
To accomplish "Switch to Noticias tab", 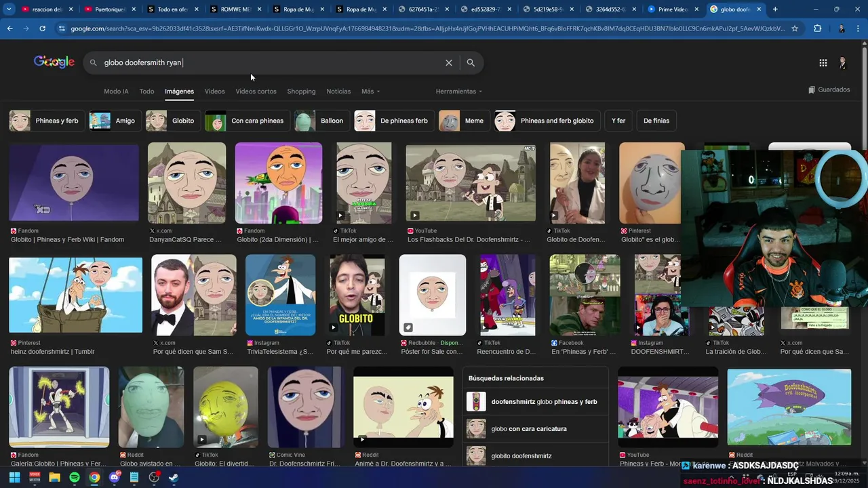I will pyautogui.click(x=338, y=91).
